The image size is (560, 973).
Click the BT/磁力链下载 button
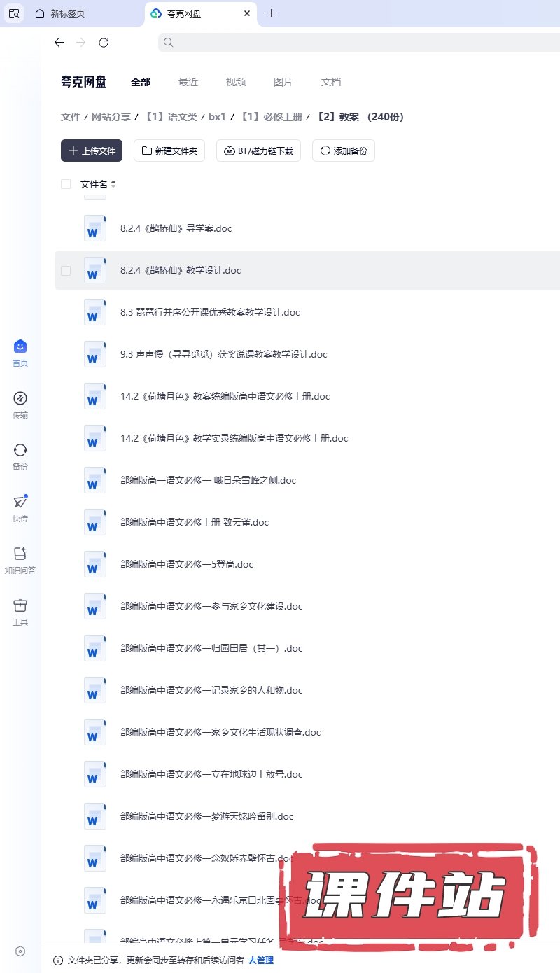pos(258,150)
